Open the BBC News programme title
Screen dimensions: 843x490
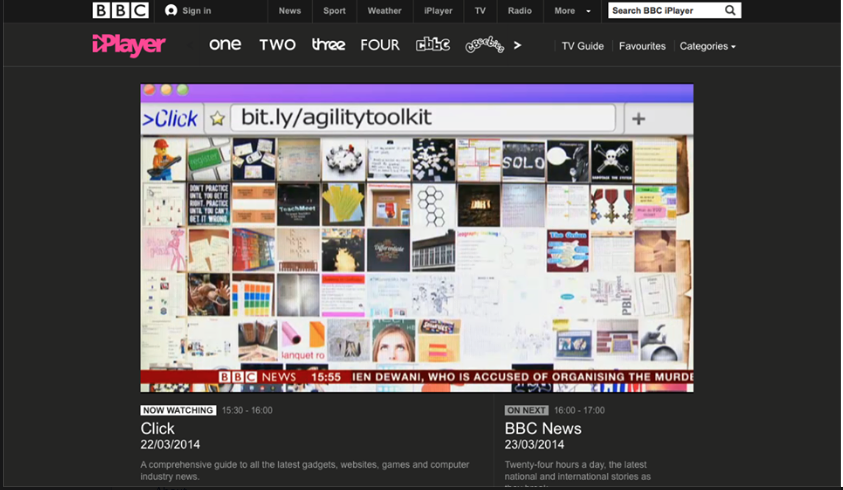543,429
